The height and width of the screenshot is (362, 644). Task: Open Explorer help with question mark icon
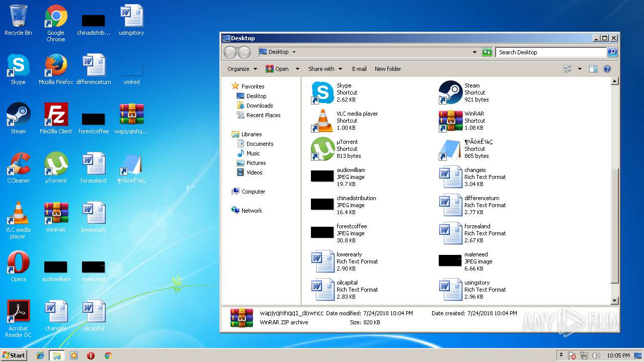coord(607,69)
